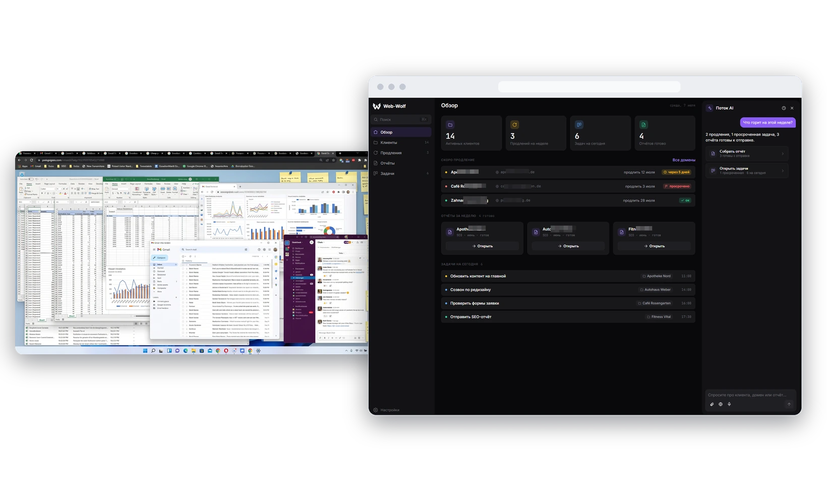Click the Web-Wolf logo in sidebar

(x=377, y=106)
